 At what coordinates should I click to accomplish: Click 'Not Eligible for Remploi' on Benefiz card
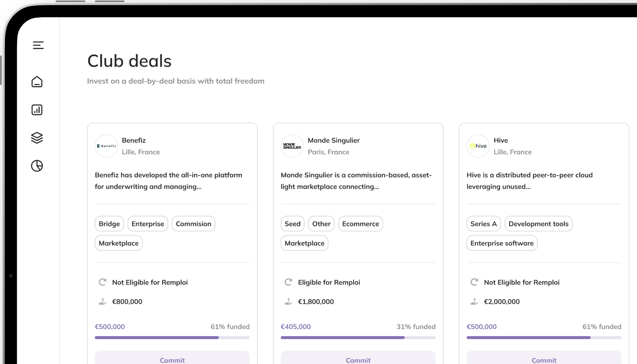point(150,282)
